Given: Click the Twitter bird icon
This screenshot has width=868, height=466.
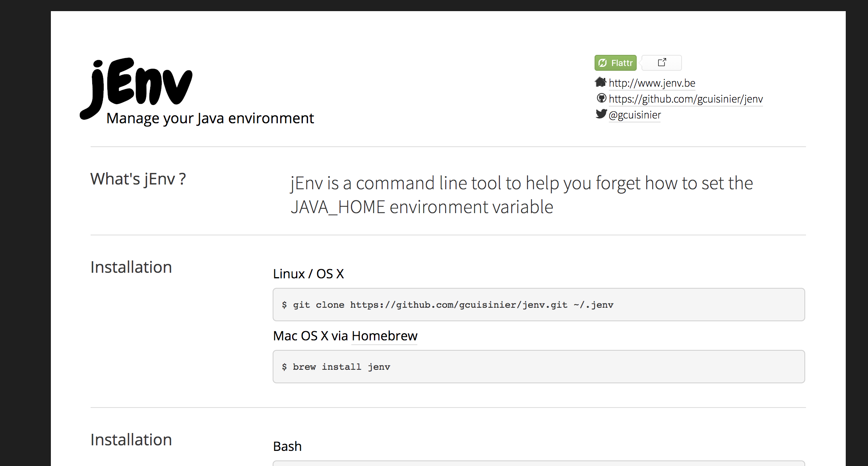Looking at the screenshot, I should pos(601,114).
